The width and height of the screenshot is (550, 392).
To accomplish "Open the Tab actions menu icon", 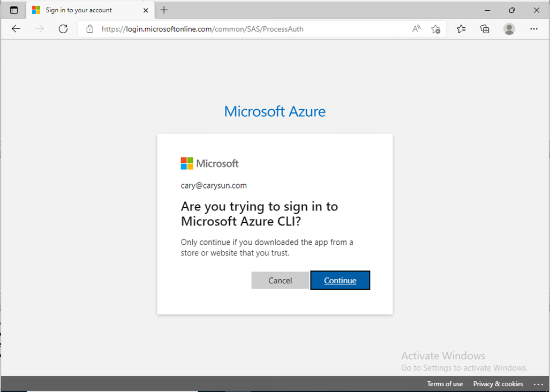I will (x=14, y=10).
